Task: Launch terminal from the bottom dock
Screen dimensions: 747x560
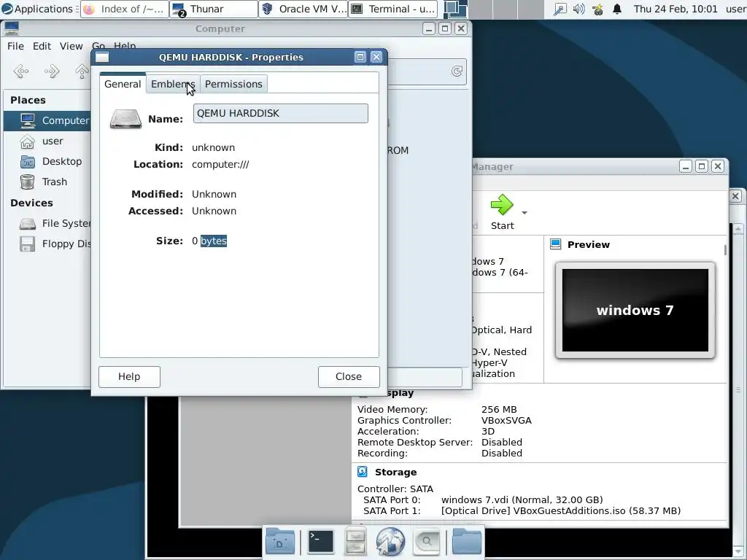Action: 321,542
